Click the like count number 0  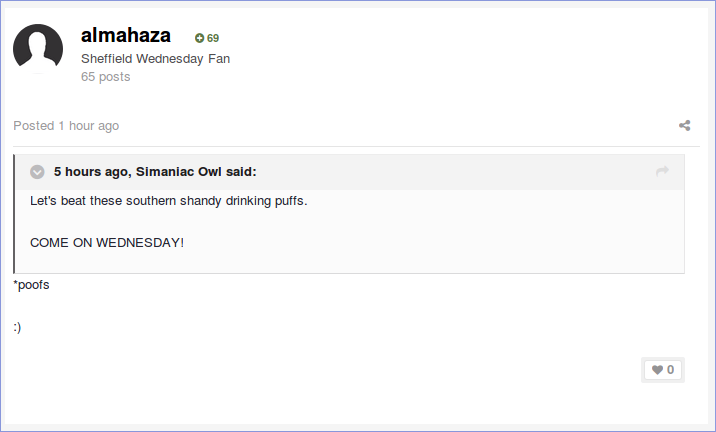tap(670, 370)
